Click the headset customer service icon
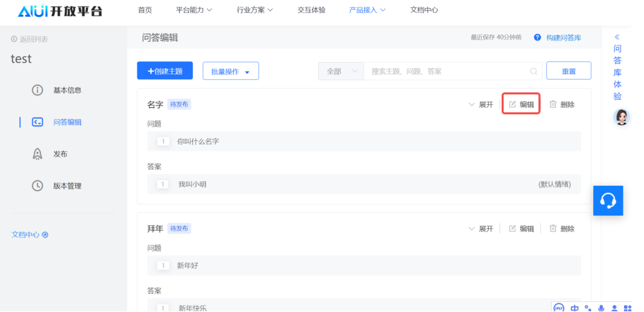The height and width of the screenshot is (312, 644). click(x=608, y=200)
